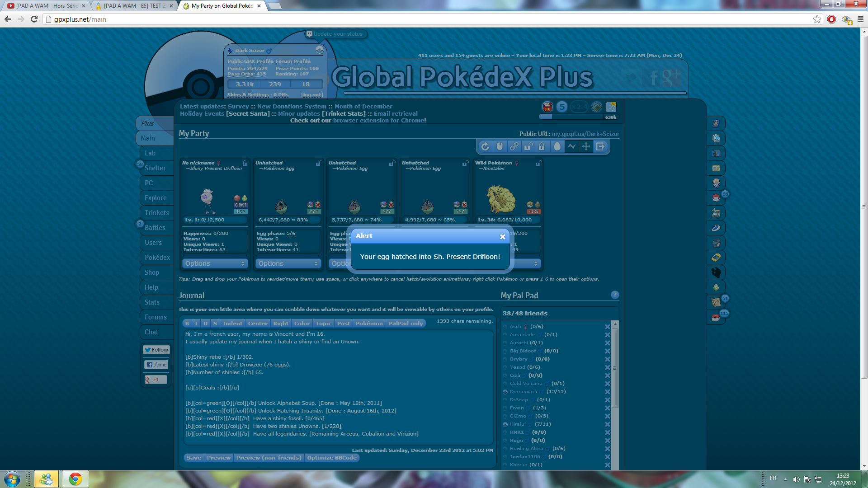Open Options dropdown for first Pokémon Egg

(288, 263)
